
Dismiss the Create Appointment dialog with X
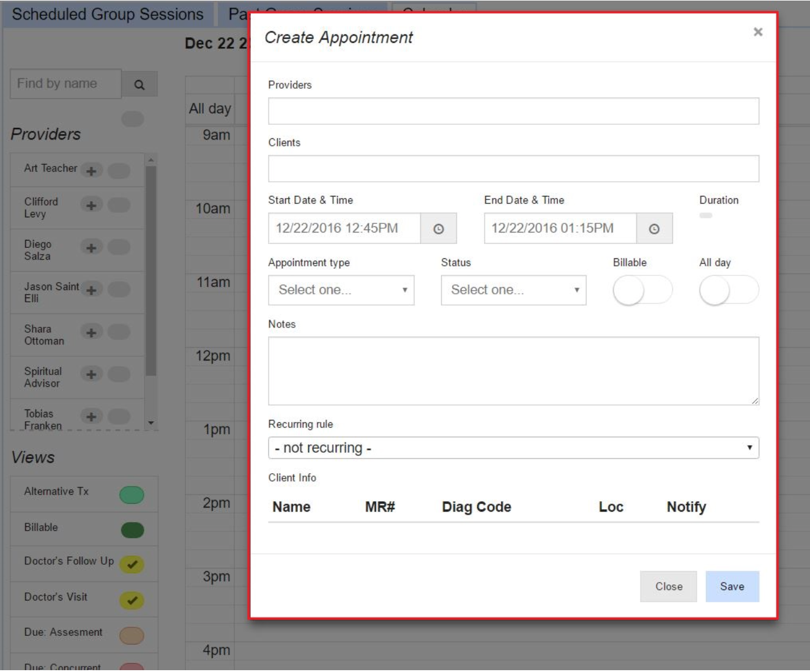coord(757,32)
